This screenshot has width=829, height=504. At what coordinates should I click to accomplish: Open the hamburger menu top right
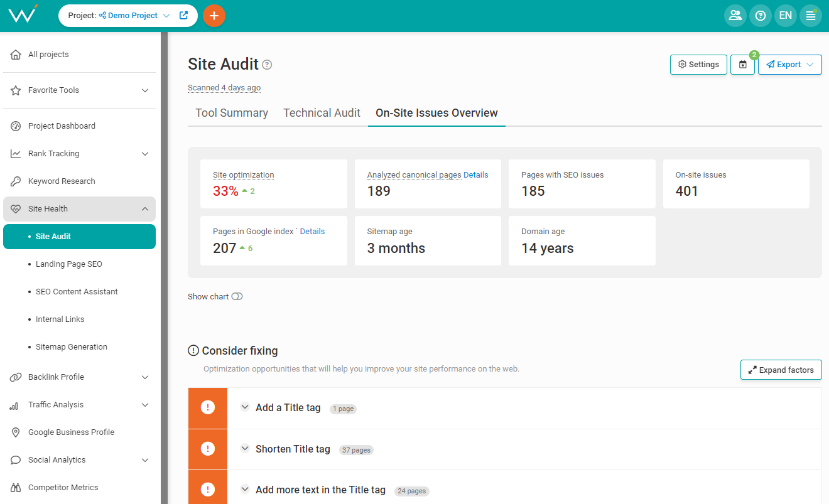[810, 15]
